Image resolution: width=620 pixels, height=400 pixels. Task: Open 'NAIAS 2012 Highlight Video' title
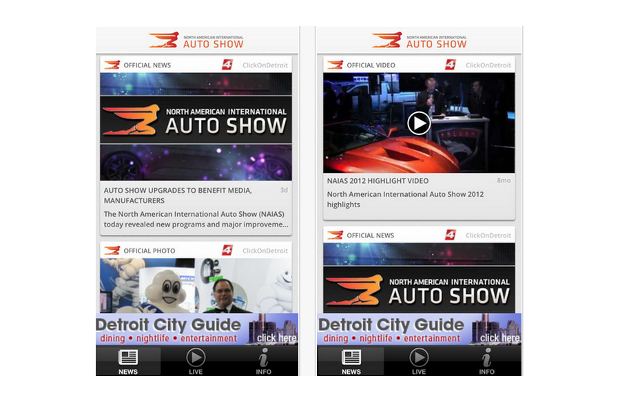[x=378, y=181]
